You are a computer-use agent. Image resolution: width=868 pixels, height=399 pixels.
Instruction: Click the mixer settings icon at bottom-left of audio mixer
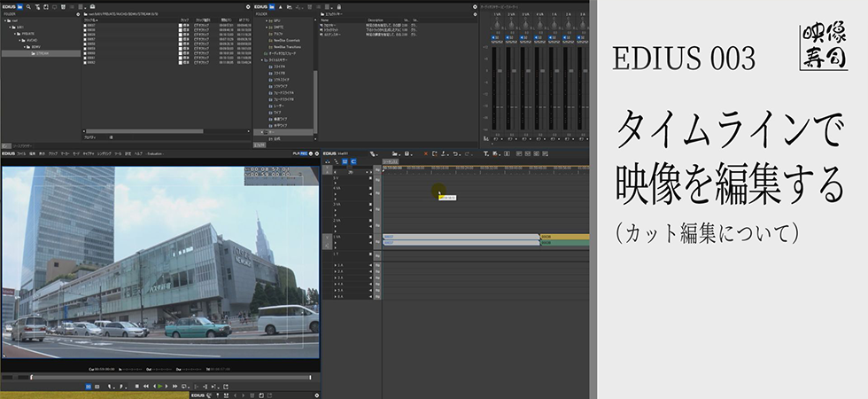point(485,138)
